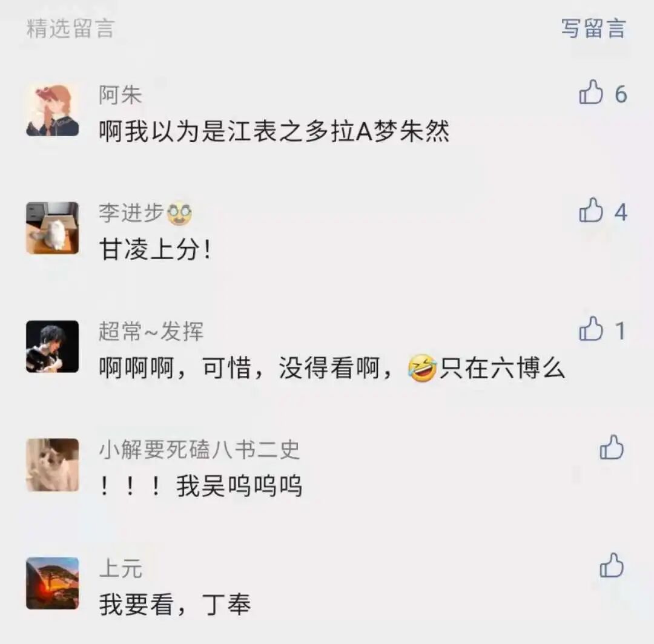Select the 精选留言 section header
Image resolution: width=654 pixels, height=644 pixels.
coord(70,29)
